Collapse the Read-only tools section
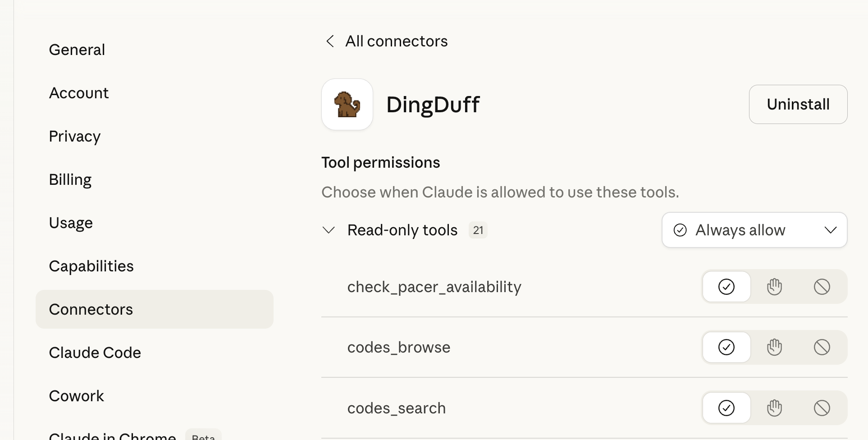This screenshot has width=868, height=440. tap(329, 230)
